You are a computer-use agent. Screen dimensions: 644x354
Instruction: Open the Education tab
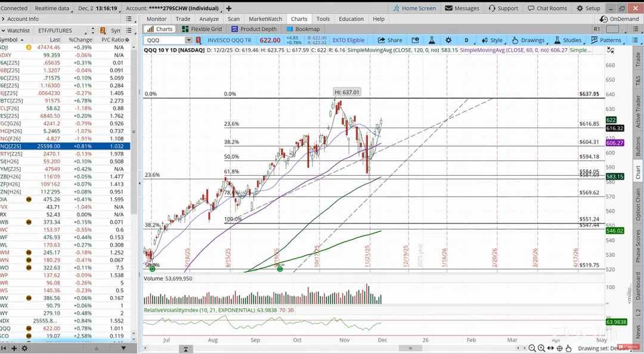(x=351, y=19)
